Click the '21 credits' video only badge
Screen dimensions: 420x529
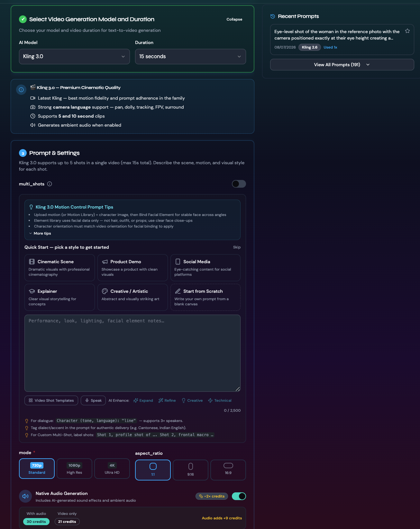(x=67, y=522)
